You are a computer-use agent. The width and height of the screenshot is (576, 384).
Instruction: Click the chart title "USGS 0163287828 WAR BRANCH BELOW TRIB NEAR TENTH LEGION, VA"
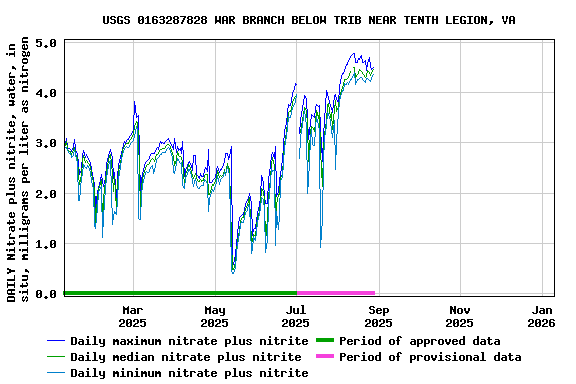tap(309, 20)
